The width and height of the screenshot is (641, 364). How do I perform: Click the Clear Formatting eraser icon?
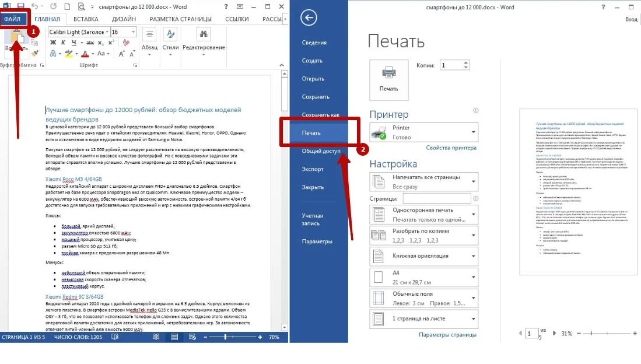coord(126,43)
